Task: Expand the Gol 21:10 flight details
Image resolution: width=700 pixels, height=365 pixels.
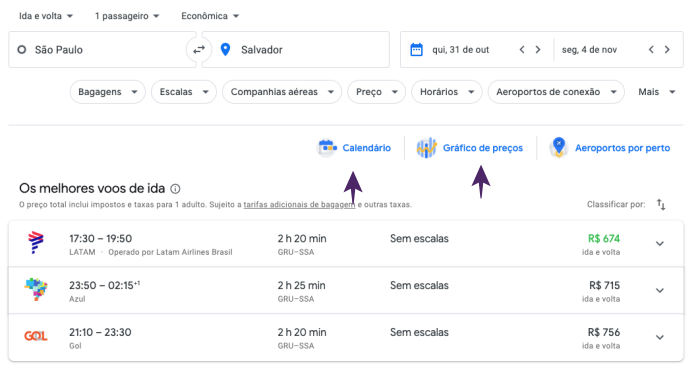Action: point(660,337)
